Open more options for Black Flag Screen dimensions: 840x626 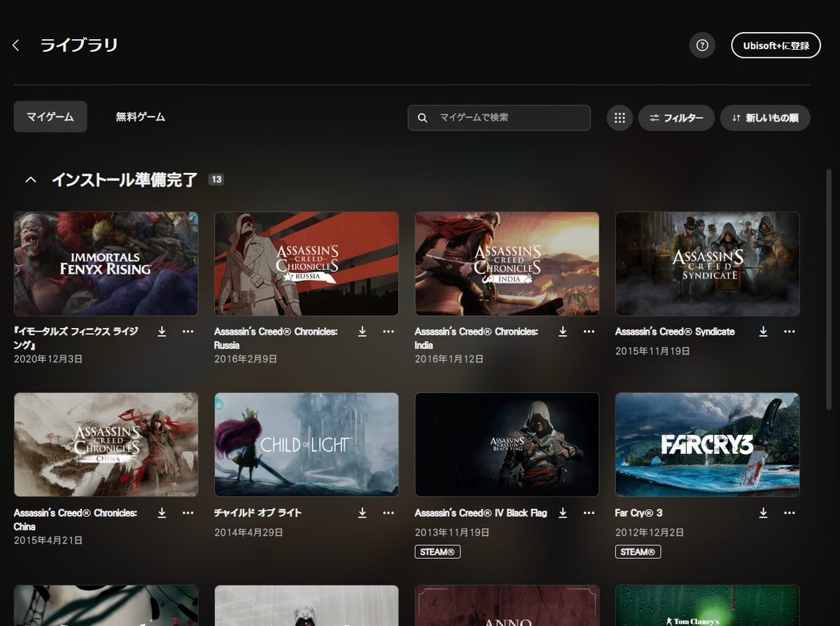pyautogui.click(x=589, y=513)
